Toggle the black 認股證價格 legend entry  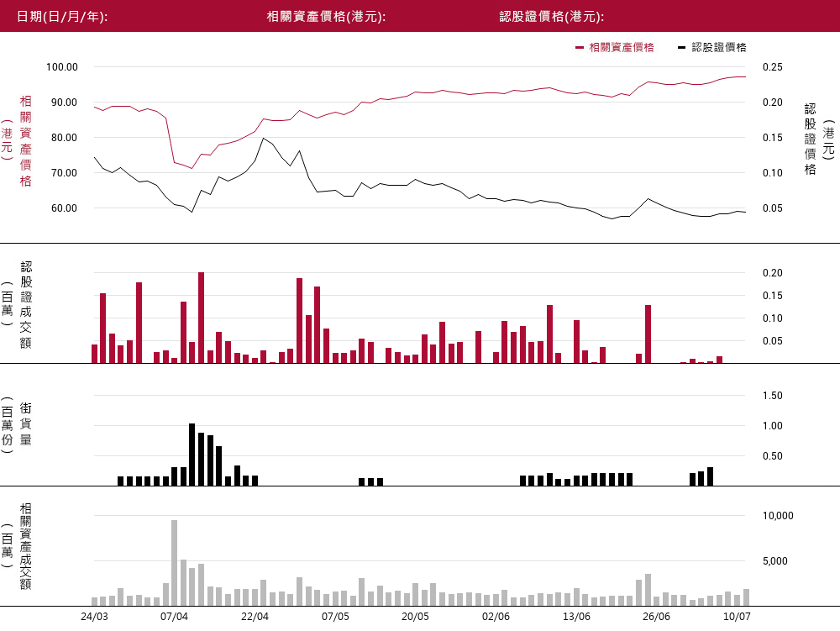tap(712, 48)
